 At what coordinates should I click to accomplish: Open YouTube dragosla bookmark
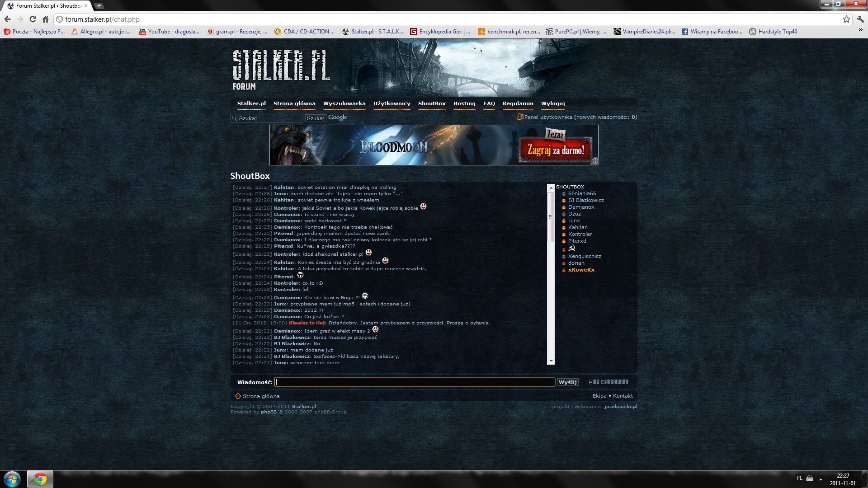coord(169,32)
